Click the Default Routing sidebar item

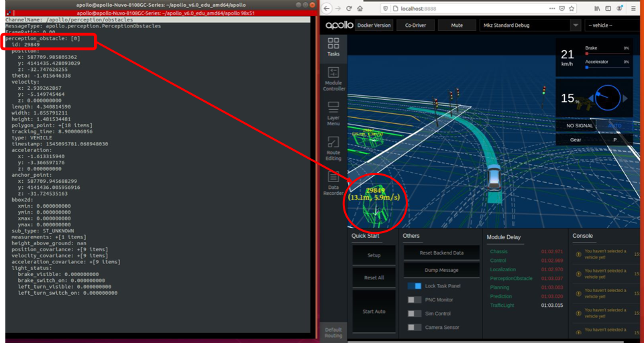click(333, 332)
